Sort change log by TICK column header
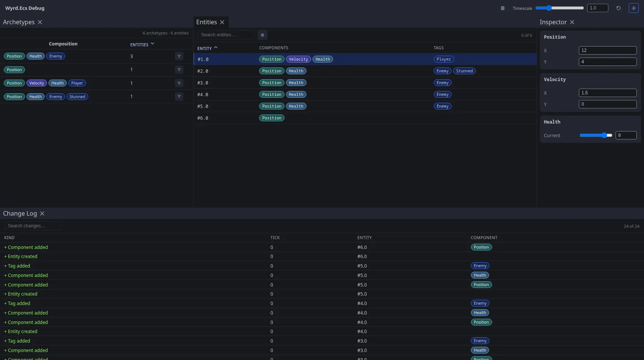644x360 pixels. pos(275,238)
